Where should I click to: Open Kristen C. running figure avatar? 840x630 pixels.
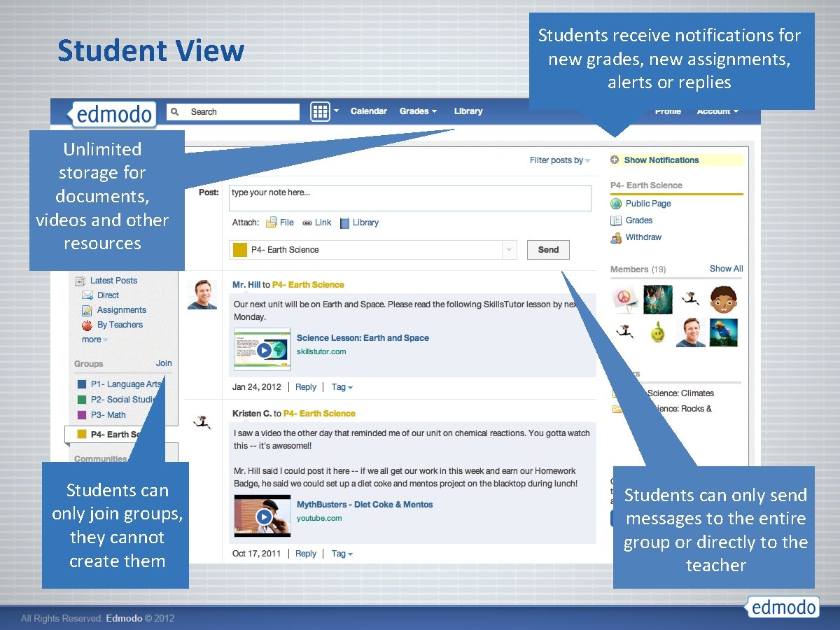click(202, 421)
